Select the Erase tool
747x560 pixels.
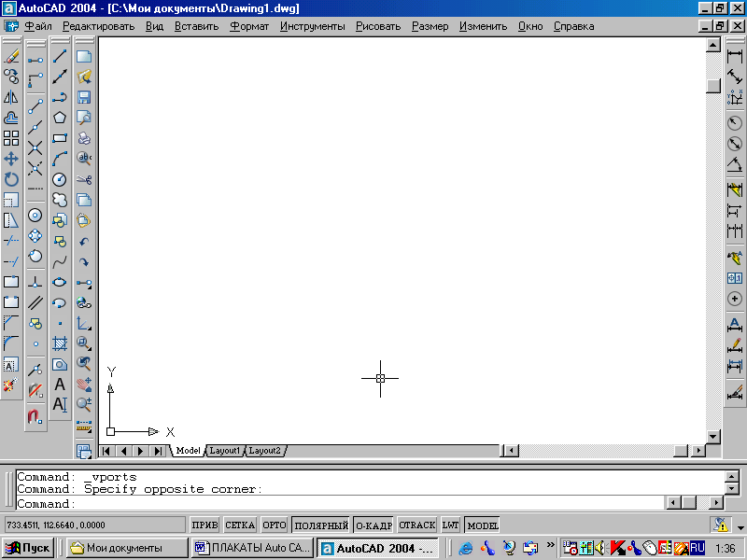point(11,56)
